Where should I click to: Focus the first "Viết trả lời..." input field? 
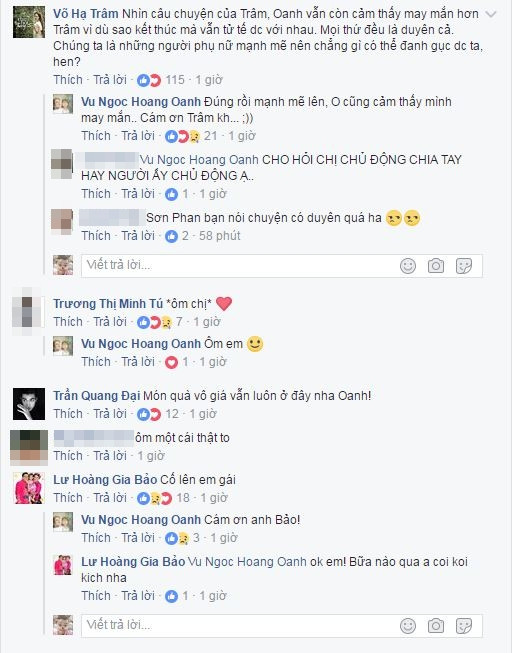[x=282, y=266]
